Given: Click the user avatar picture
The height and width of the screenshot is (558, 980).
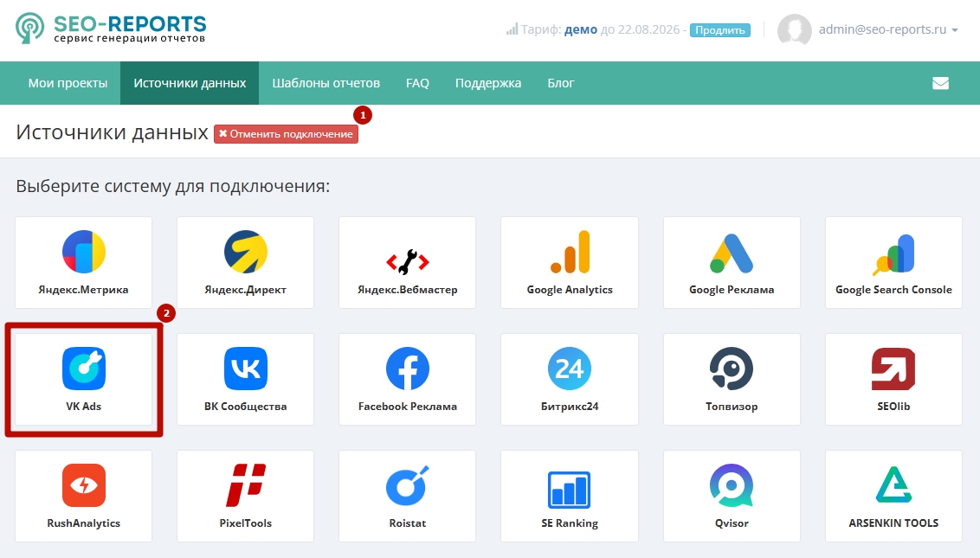Looking at the screenshot, I should tap(795, 30).
